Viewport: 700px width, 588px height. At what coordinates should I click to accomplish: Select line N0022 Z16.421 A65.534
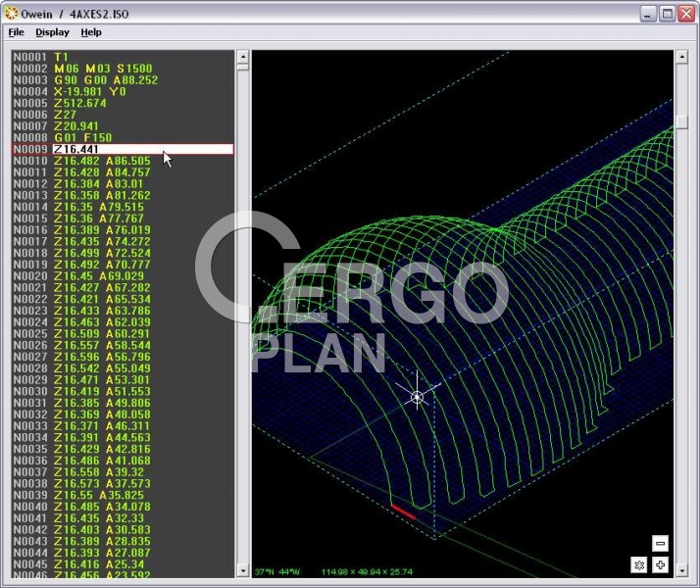click(123, 299)
